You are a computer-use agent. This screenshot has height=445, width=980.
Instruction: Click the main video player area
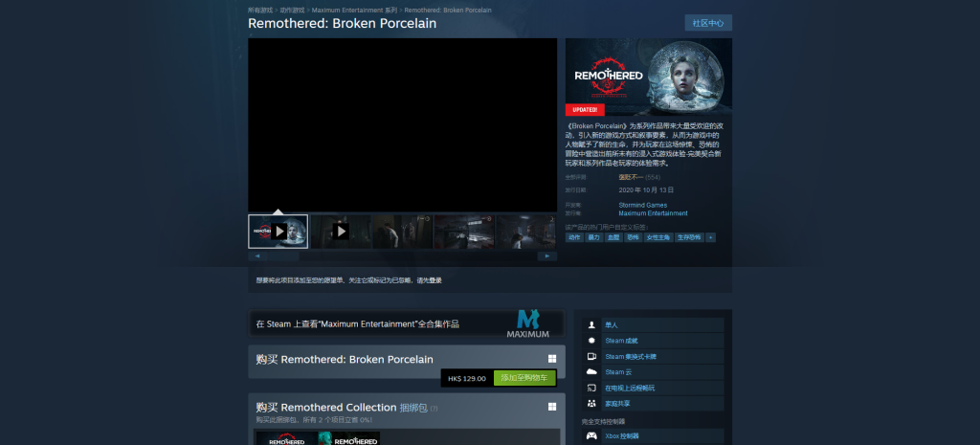click(403, 125)
